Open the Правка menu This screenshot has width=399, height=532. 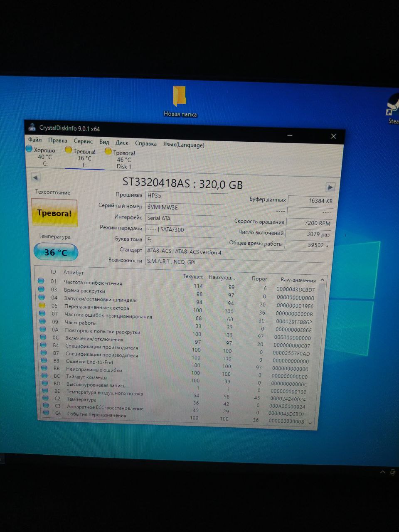pos(57,140)
